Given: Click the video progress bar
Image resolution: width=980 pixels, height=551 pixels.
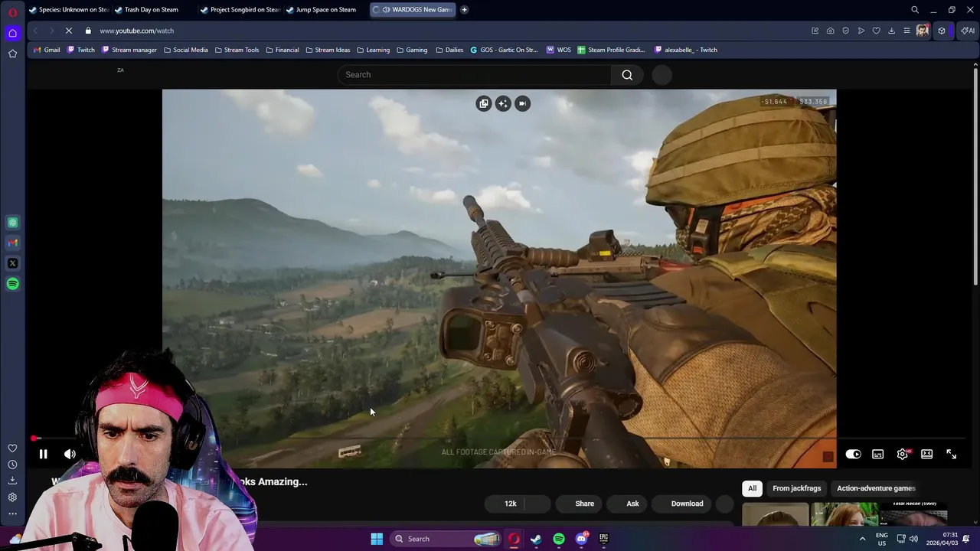Looking at the screenshot, I should [x=499, y=439].
